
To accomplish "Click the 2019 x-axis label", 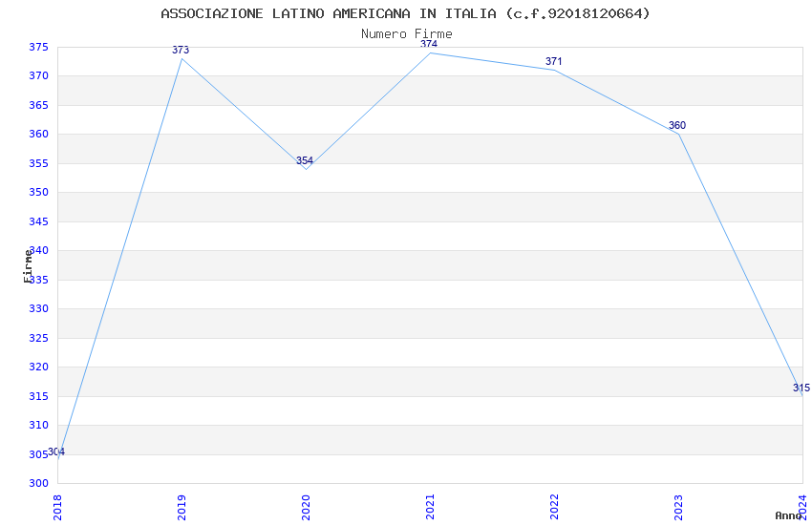I will [x=182, y=508].
